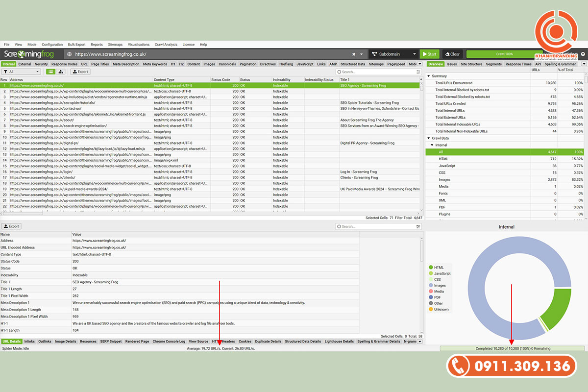Switch to the Outlinks bottom tab
Viewport: 588px width, 392px height.
45,342
